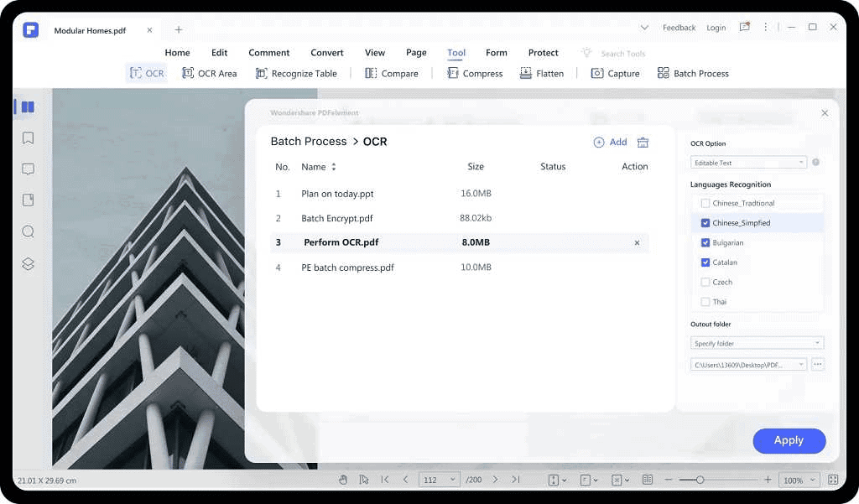
Task: Expand the fit height view dropdown
Action: (x=564, y=481)
